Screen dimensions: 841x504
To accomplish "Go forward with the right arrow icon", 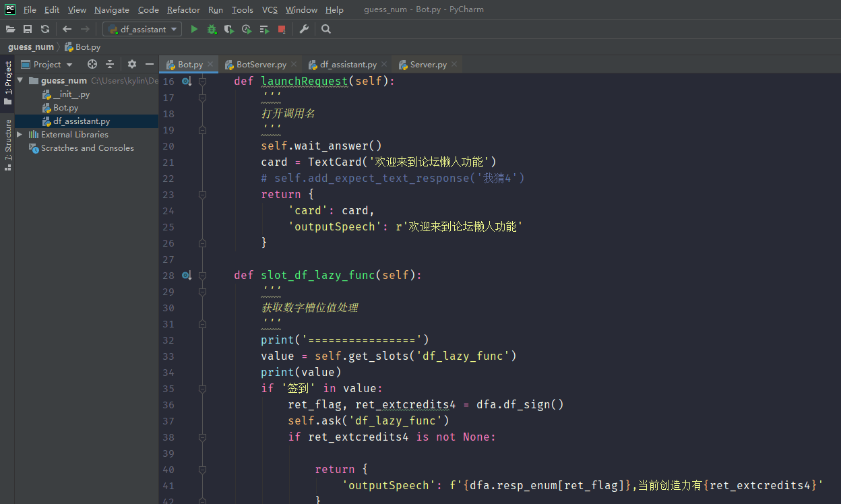I will click(85, 29).
